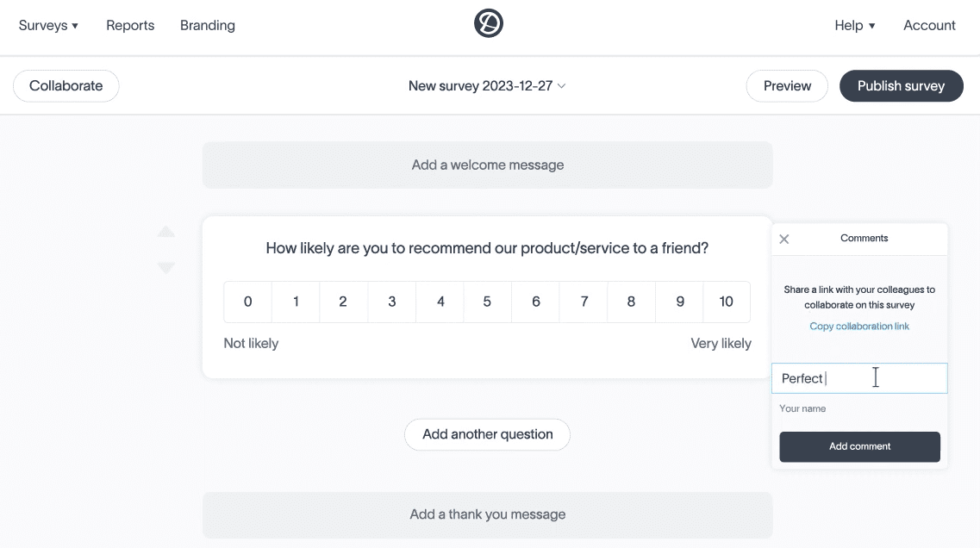The image size is (980, 548).
Task: Click the Collaborate button
Action: coord(66,85)
